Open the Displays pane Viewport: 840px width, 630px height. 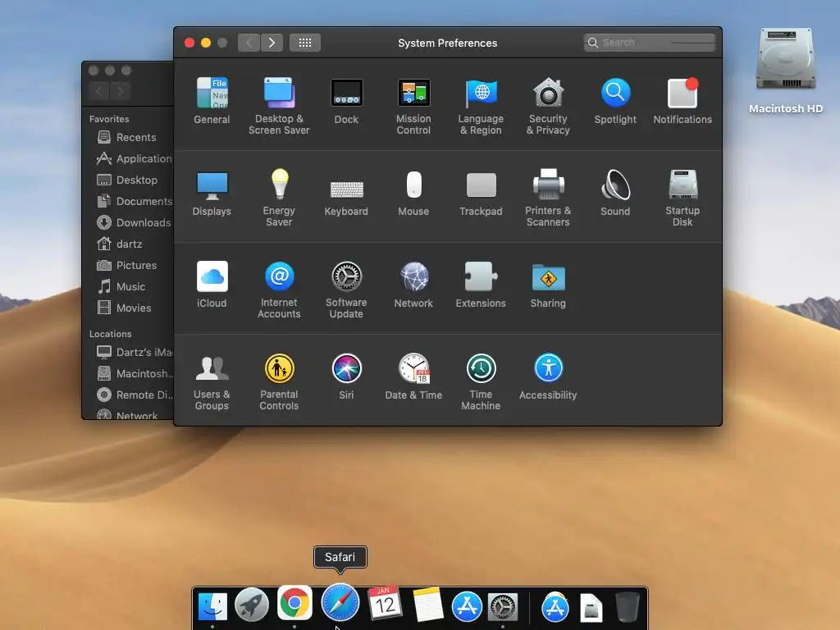pyautogui.click(x=212, y=192)
